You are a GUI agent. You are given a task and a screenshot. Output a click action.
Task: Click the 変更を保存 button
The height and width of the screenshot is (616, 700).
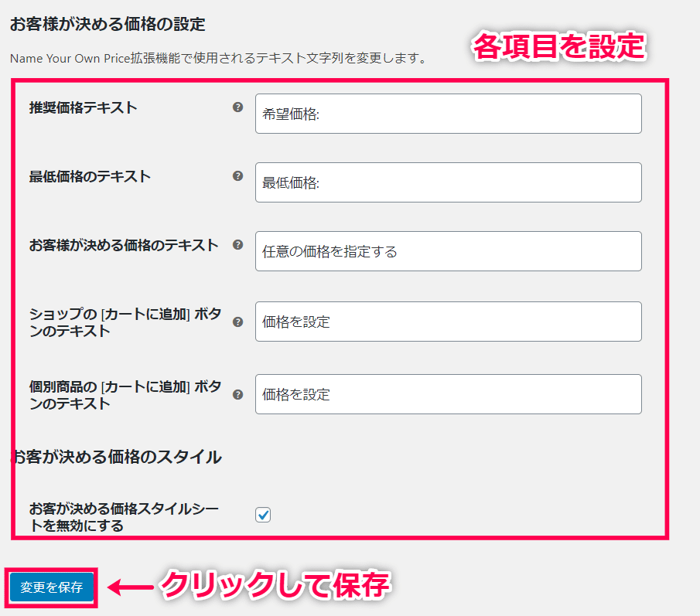coord(51,587)
